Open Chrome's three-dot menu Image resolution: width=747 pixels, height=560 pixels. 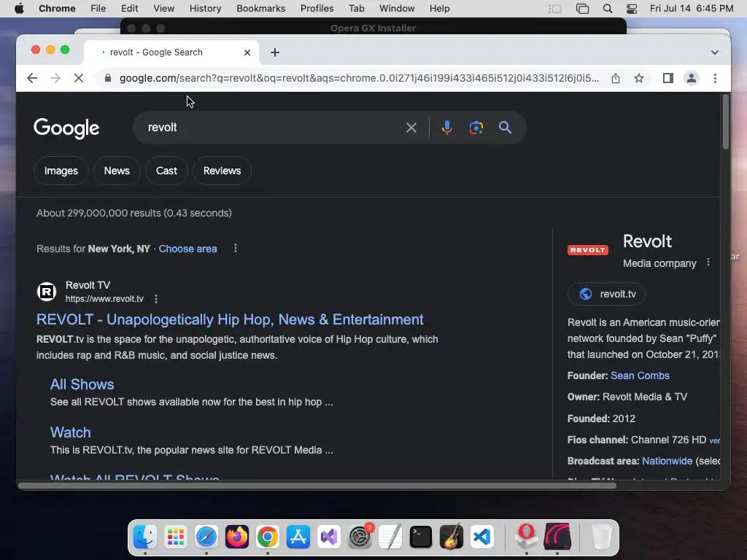pos(715,78)
